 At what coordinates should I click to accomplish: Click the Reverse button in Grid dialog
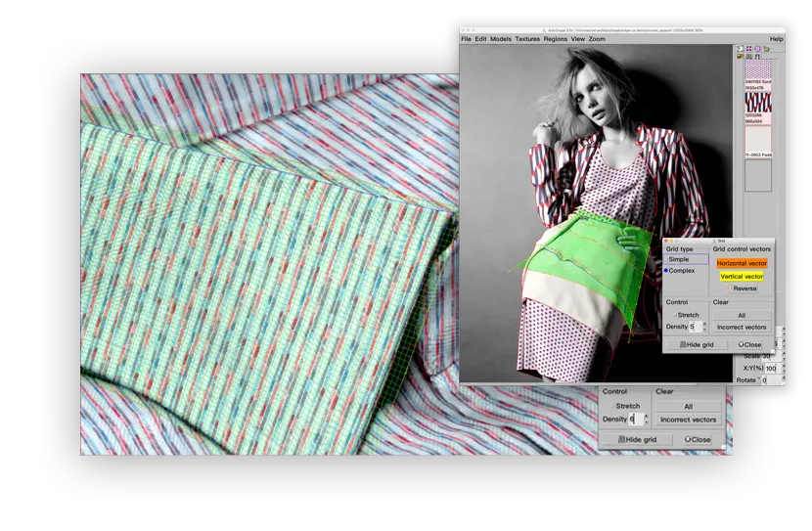pyautogui.click(x=743, y=288)
